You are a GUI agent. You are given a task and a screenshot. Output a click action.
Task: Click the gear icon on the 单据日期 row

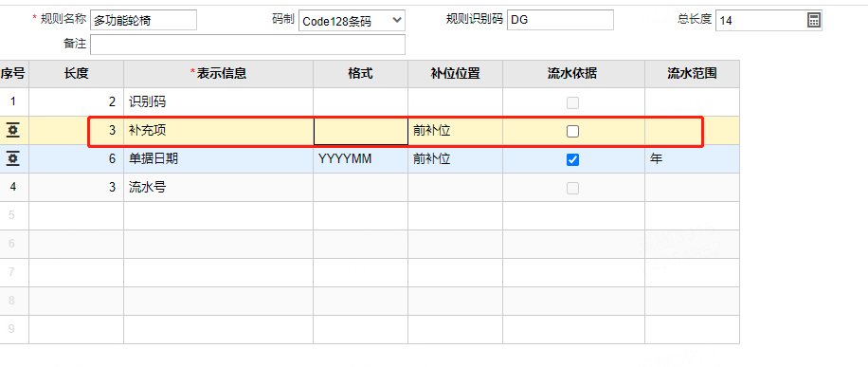(x=12, y=159)
